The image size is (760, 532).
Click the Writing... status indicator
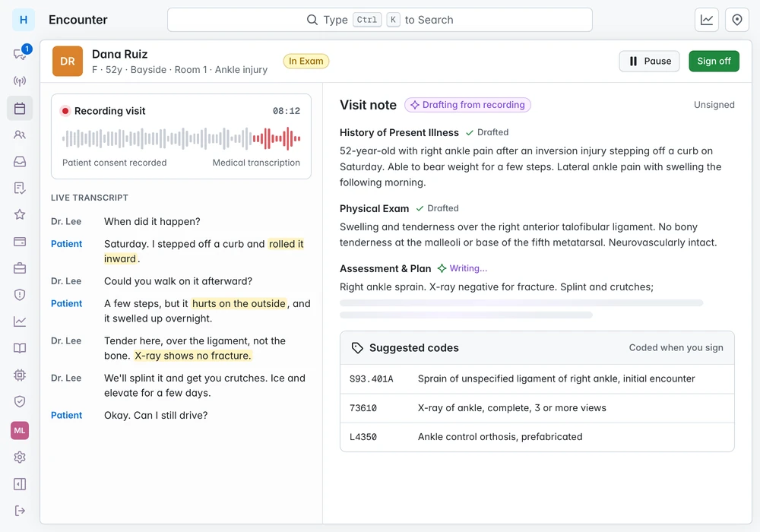pos(462,268)
